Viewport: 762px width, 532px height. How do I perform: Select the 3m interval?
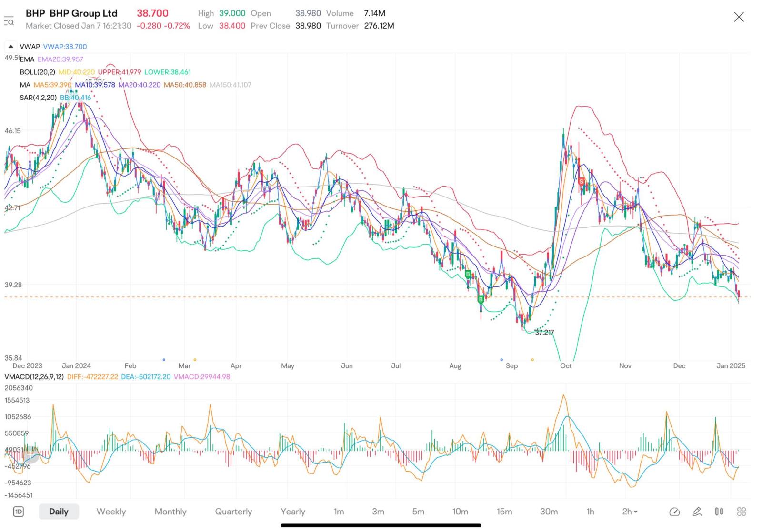pos(378,512)
